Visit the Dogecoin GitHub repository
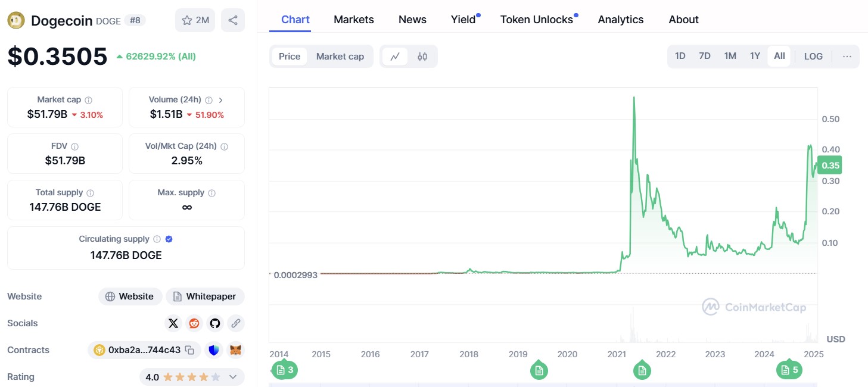 click(x=214, y=323)
